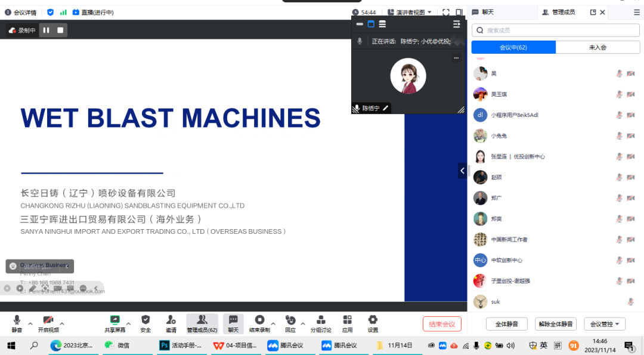Toggle microphone for member 中软创新中心
The height and width of the screenshot is (355, 644).
click(x=620, y=260)
